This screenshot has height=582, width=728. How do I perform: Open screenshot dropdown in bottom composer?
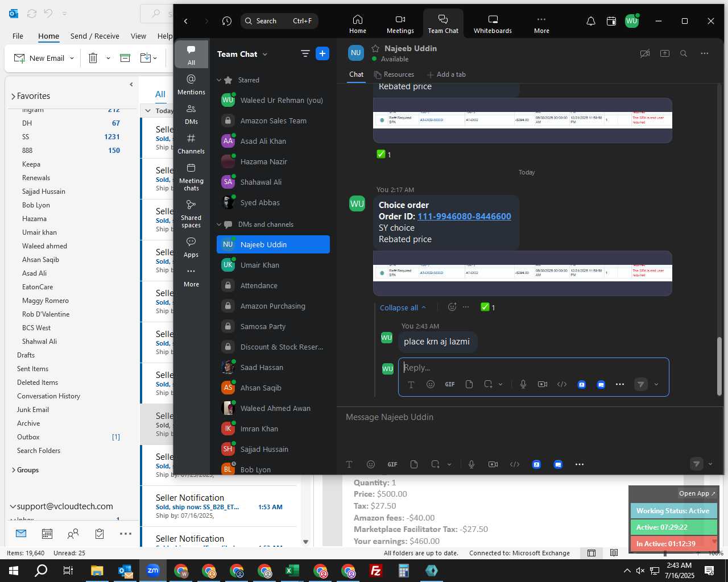pyautogui.click(x=449, y=464)
